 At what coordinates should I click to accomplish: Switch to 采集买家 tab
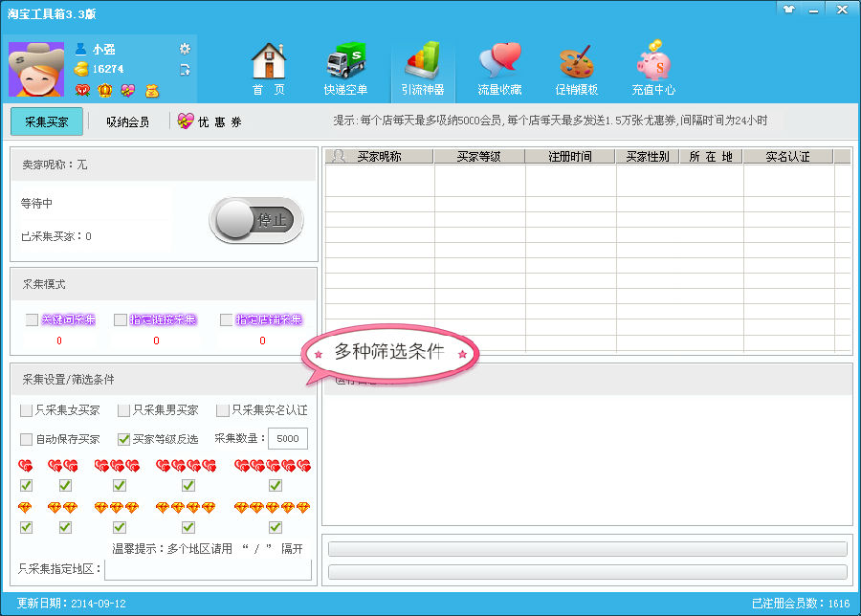pyautogui.click(x=47, y=122)
